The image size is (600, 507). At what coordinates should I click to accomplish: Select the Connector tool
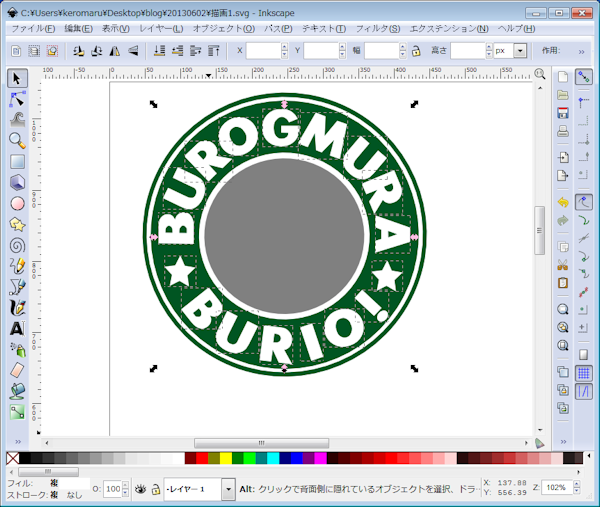coord(17,412)
